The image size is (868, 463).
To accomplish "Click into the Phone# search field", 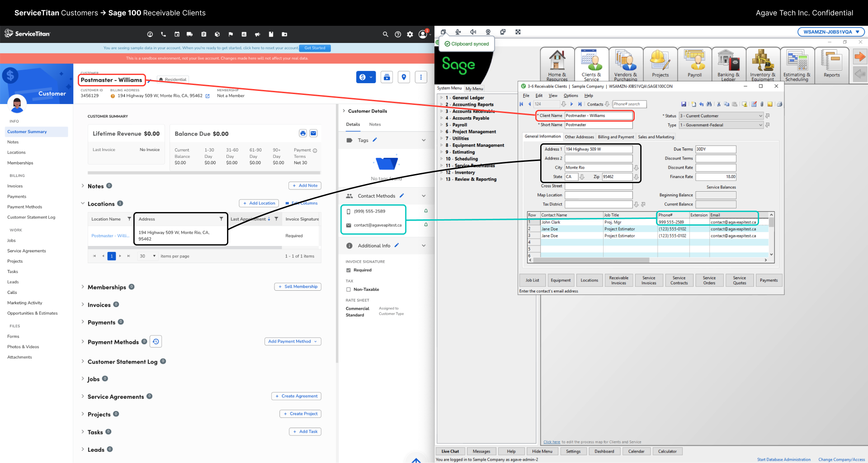I will click(x=629, y=104).
